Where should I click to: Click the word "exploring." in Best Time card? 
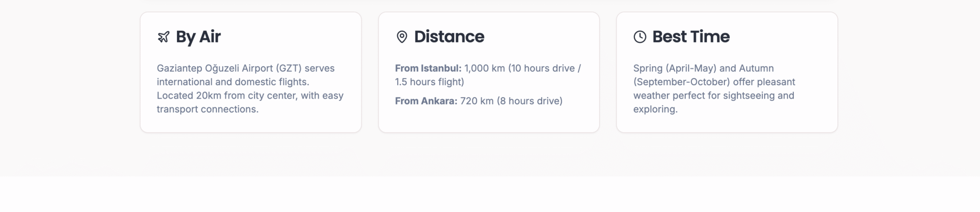[x=655, y=109]
